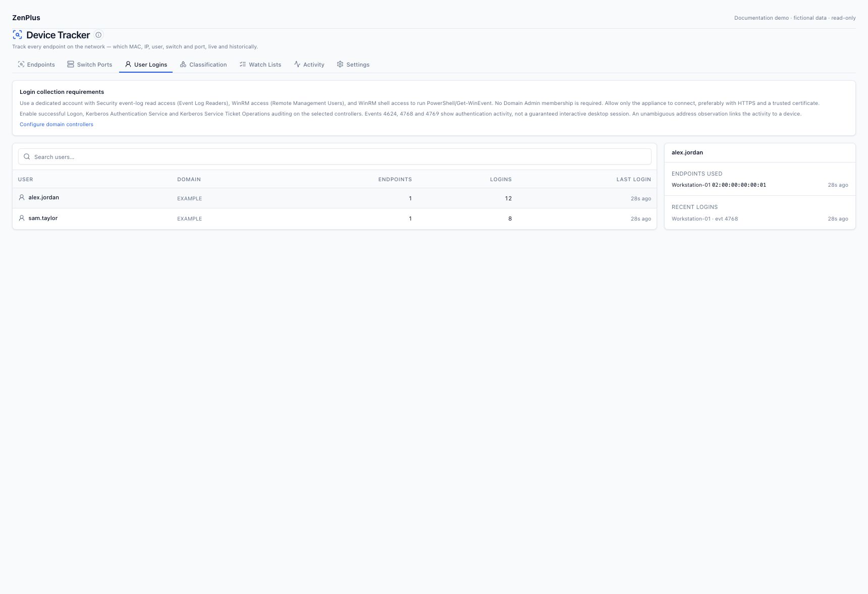Open the Switch Ports tab
The height and width of the screenshot is (594, 868).
click(90, 65)
